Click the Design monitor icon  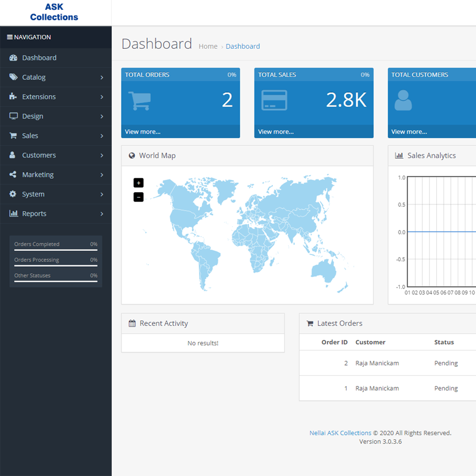coord(13,117)
